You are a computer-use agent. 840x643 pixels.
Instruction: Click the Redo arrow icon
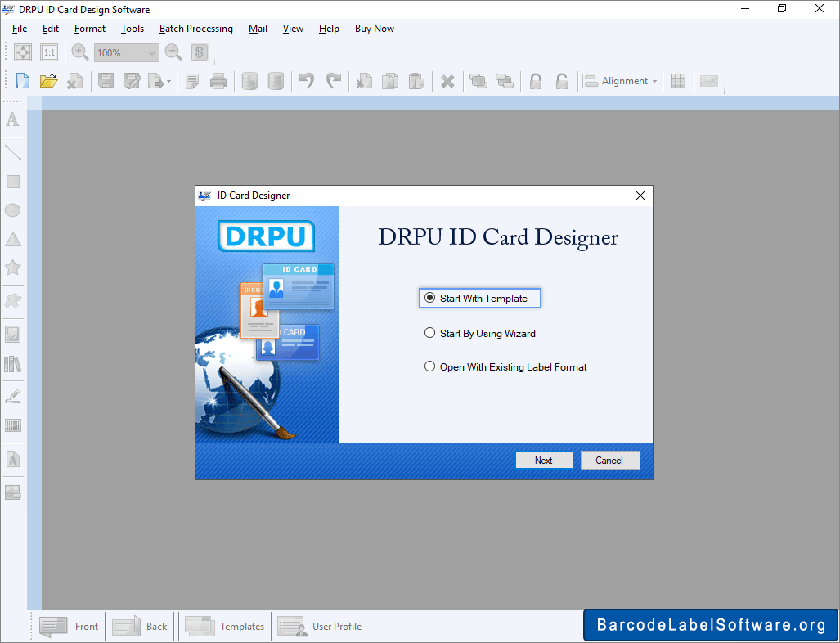333,81
